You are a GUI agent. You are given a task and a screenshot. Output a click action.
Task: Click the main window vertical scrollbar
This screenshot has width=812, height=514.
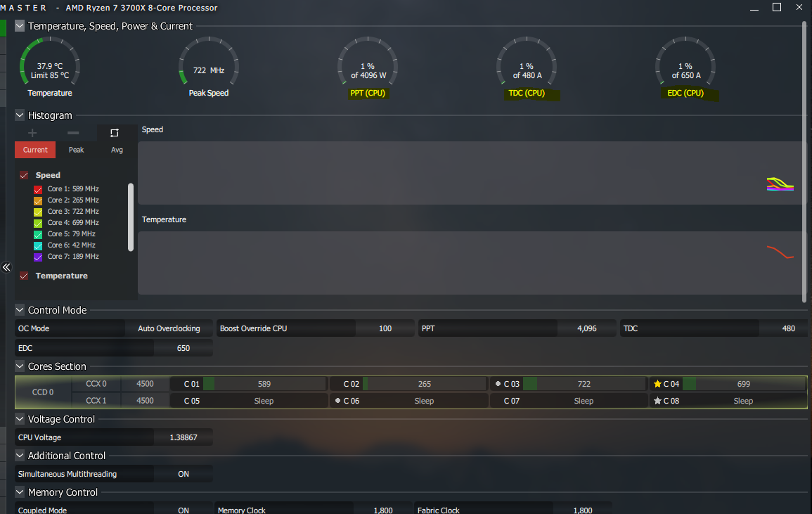(804, 162)
